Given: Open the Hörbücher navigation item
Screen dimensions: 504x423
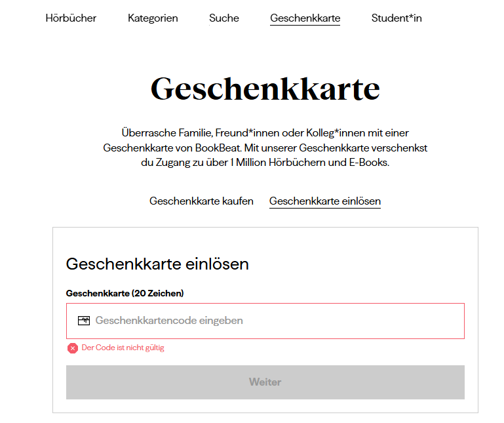Looking at the screenshot, I should [71, 18].
